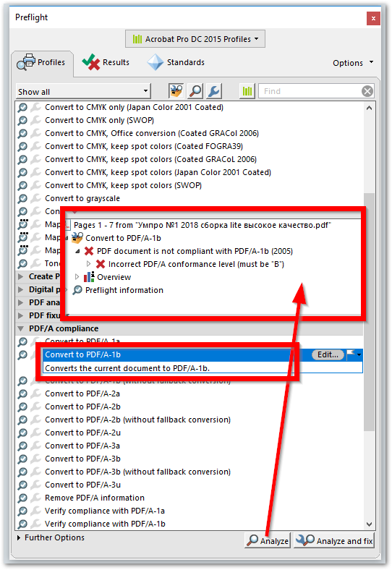The height and width of the screenshot is (570, 392).
Task: Click wrench icon beside Remove PDF/A information
Action: [35, 498]
